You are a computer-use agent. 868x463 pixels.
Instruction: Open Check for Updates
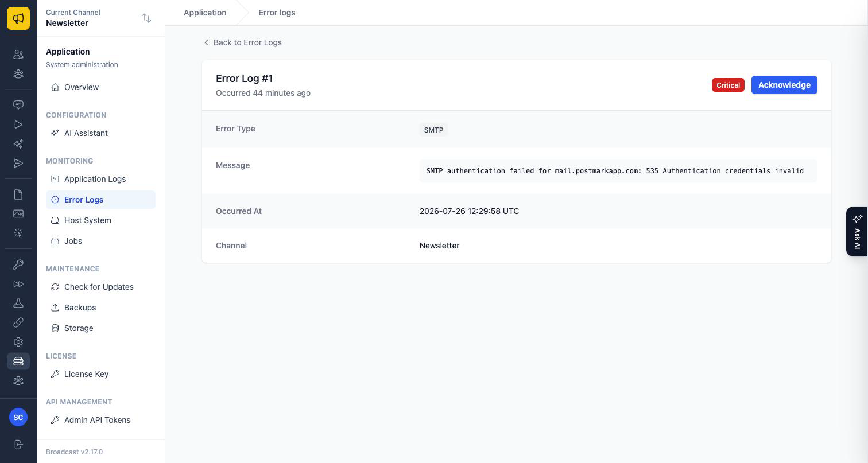pyautogui.click(x=100, y=287)
